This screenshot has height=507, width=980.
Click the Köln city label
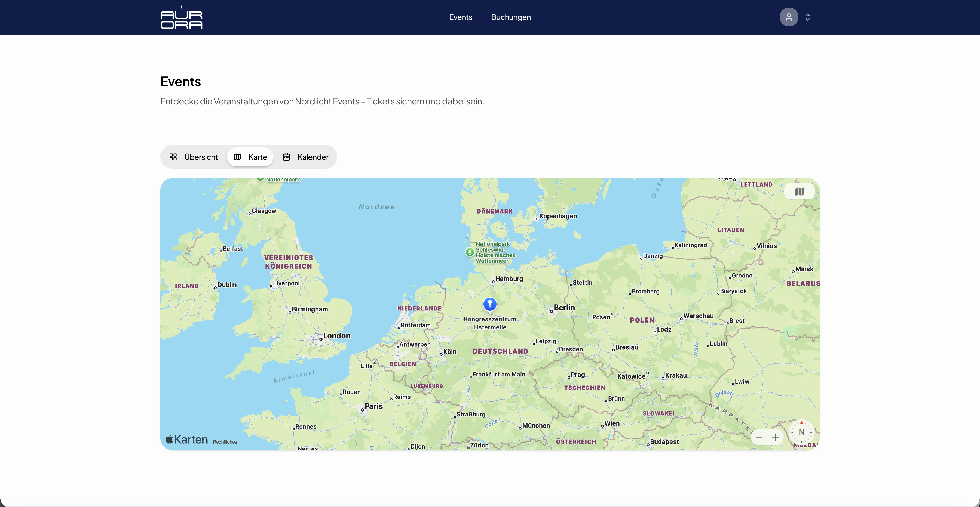450,352
